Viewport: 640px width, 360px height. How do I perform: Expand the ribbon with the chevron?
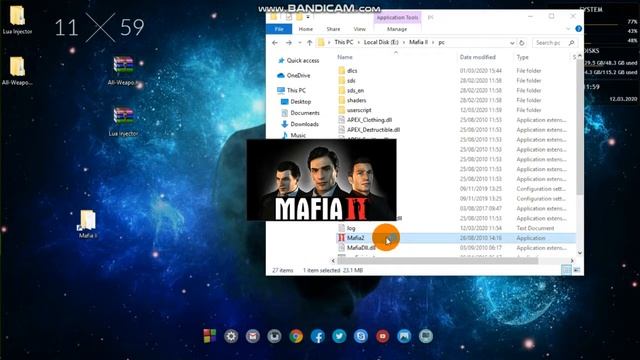[568, 29]
